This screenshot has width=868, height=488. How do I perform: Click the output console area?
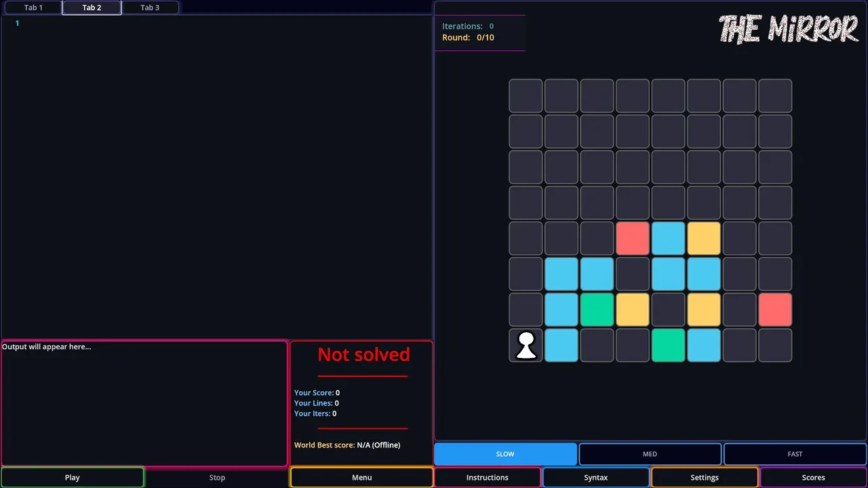(144, 403)
